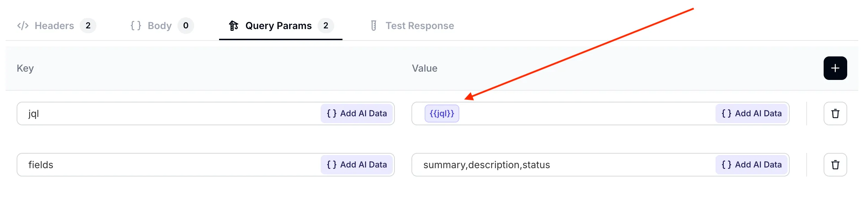Add AI Data to fields key field
The image size is (868, 200).
(x=357, y=165)
